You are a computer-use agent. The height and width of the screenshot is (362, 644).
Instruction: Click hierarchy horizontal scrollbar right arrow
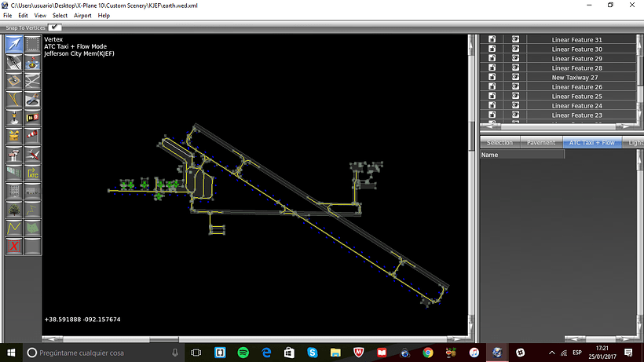pyautogui.click(x=625, y=126)
